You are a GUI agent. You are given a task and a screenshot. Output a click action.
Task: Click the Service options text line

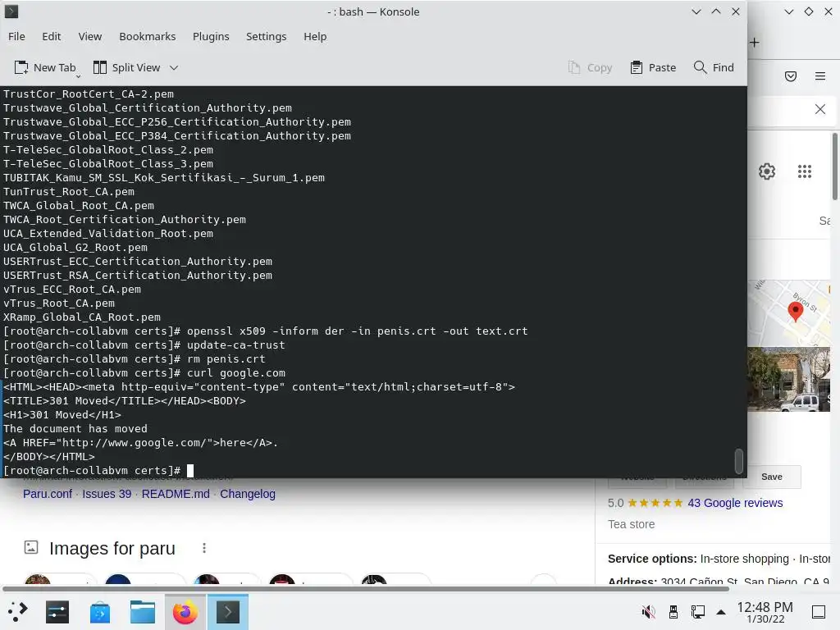(719, 559)
